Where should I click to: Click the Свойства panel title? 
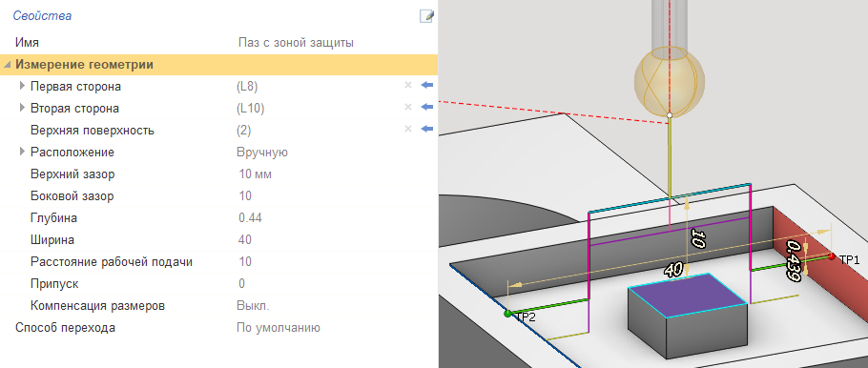pos(42,16)
